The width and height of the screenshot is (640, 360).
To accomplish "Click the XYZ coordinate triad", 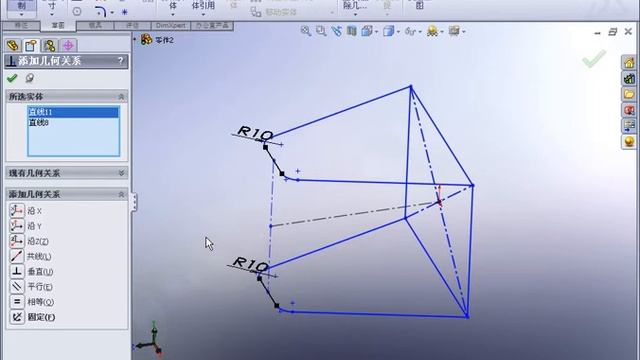I will [149, 339].
